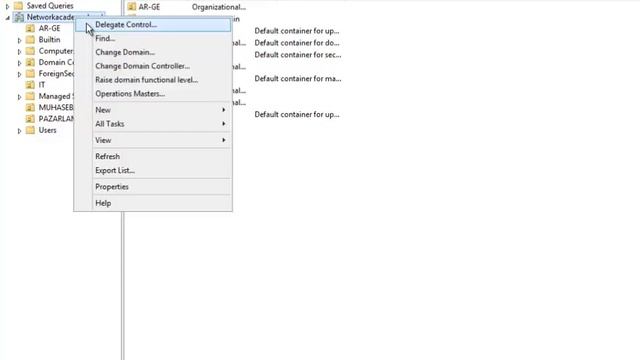
Task: Click 'Default container for sec...' description
Action: [x=298, y=55]
